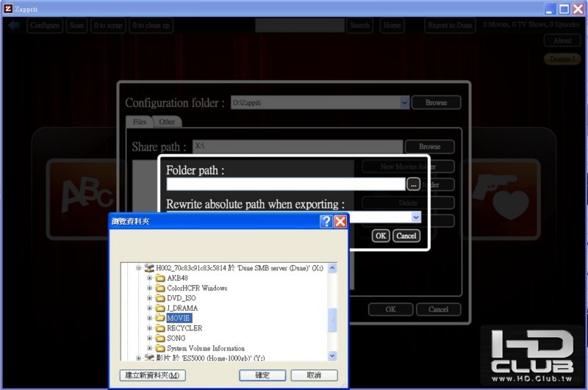Click OK at the bottom of the configuration dialog
The image size is (588, 390).
(x=390, y=309)
